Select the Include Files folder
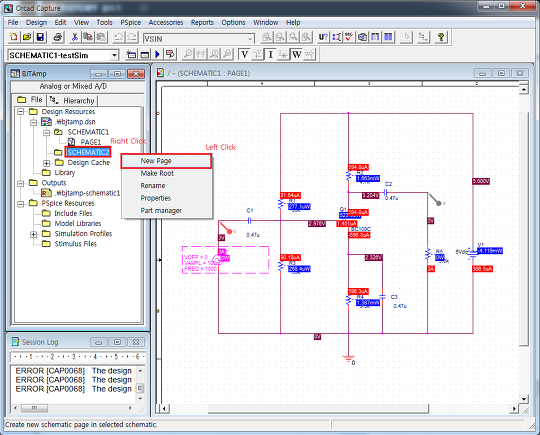Viewport: 540px width, 435px height. [73, 213]
